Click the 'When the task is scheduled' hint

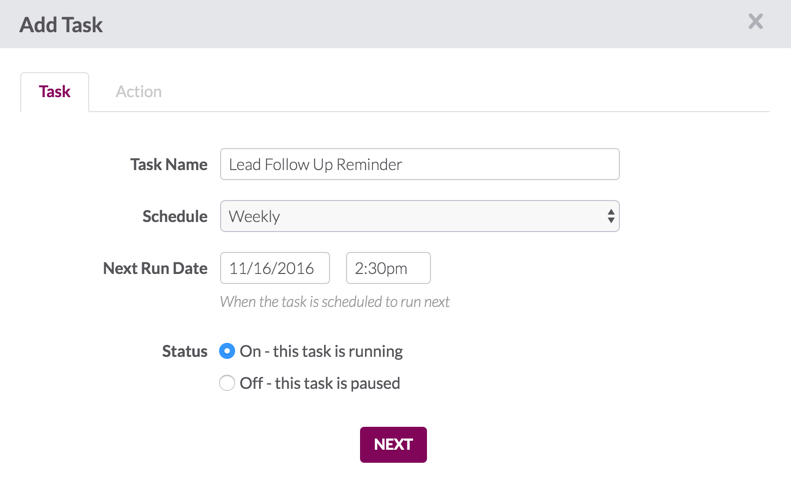coord(334,301)
